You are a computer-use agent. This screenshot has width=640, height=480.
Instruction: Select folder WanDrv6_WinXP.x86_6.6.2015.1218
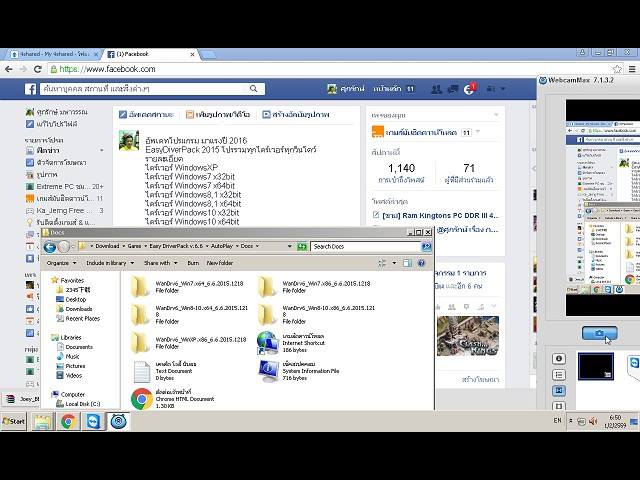pos(189,342)
